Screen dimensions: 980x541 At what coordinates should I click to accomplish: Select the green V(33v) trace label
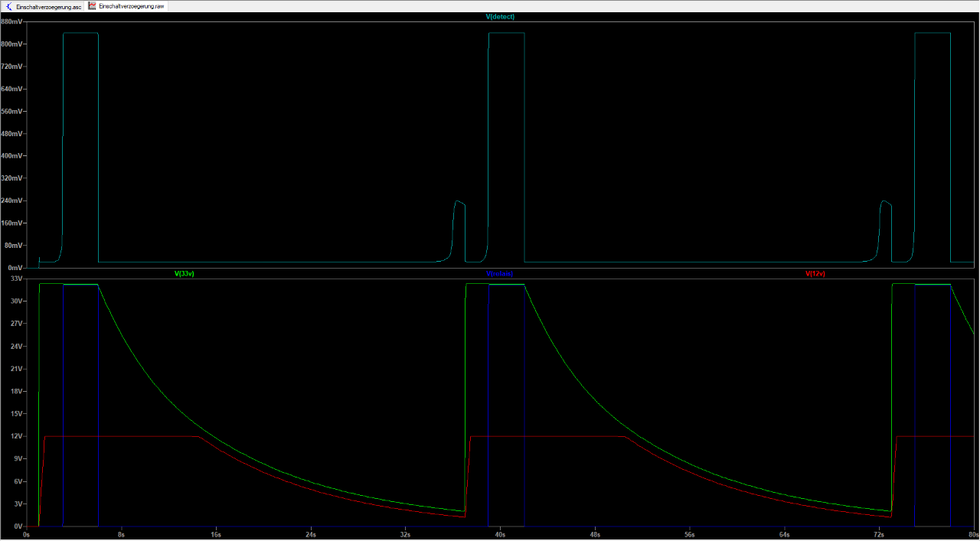pyautogui.click(x=185, y=273)
